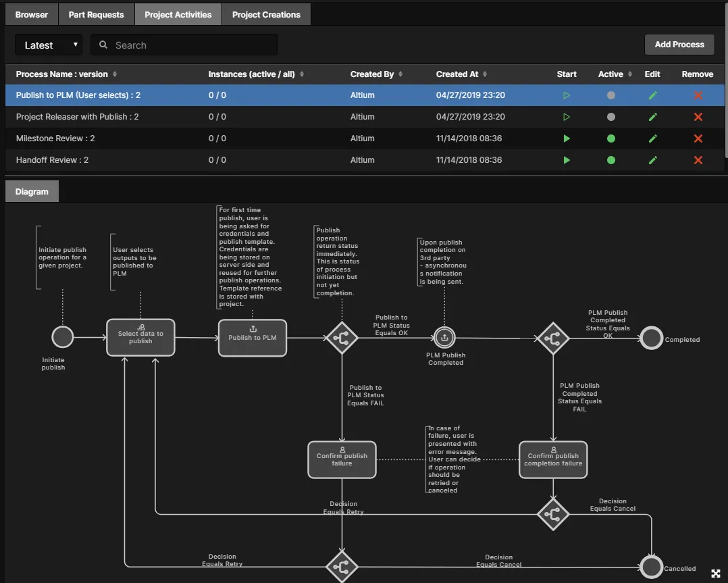Start the Project Releaser with Publish process
The image size is (728, 583).
pyautogui.click(x=567, y=117)
